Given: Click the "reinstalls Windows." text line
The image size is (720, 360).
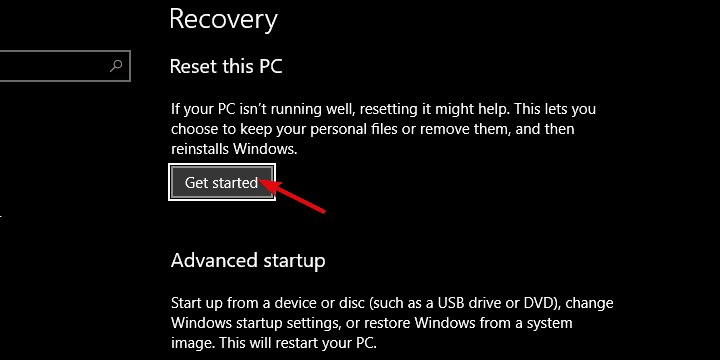Looking at the screenshot, I should click(x=235, y=149).
